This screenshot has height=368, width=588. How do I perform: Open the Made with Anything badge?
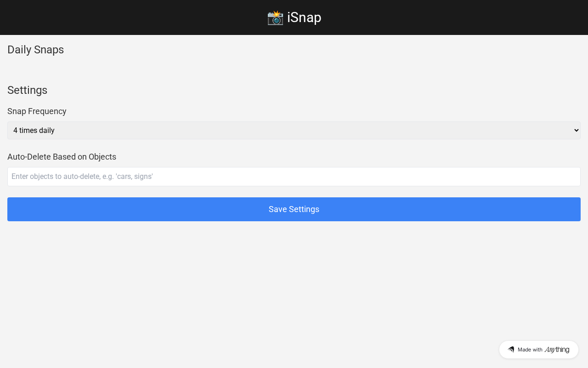538,350
